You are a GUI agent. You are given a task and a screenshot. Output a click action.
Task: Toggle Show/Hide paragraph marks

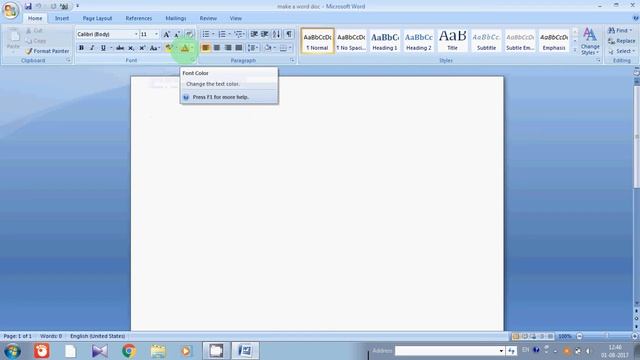pos(289,34)
